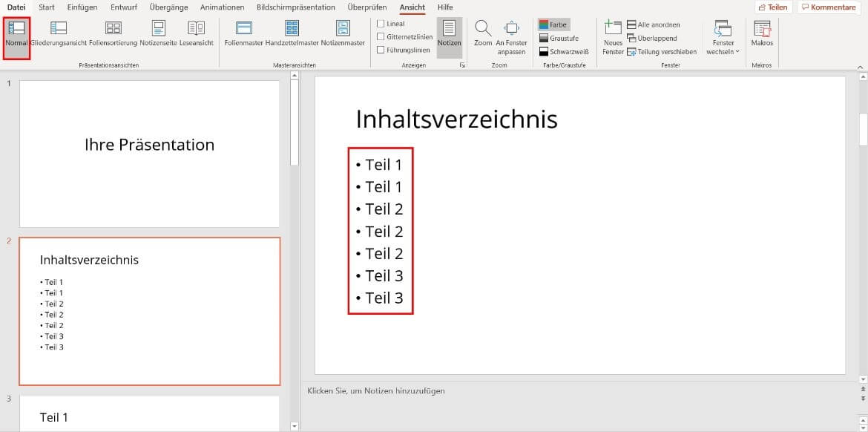This screenshot has width=868, height=432.
Task: Open the Zoom dialog
Action: (483, 33)
